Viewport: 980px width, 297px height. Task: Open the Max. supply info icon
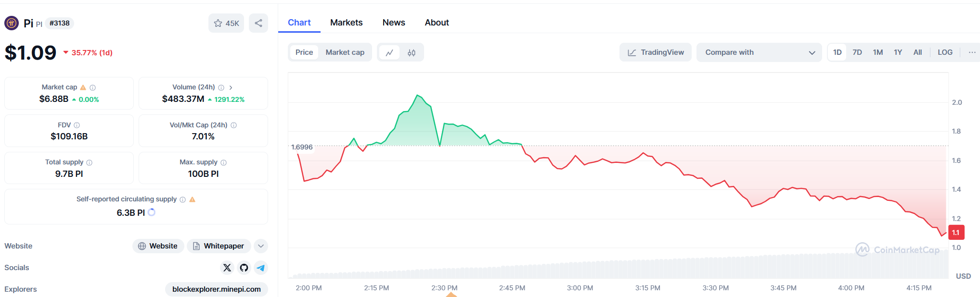224,162
